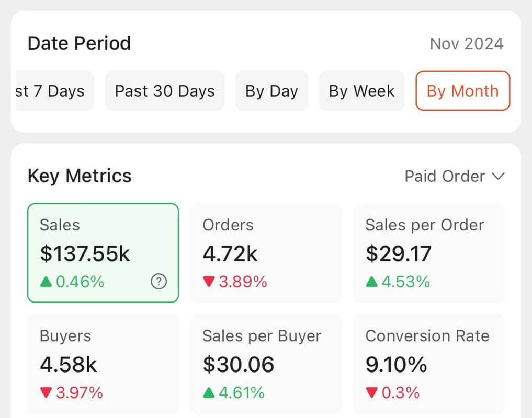This screenshot has width=532, height=418.
Task: Click the red down arrow beside 3.89%
Action: [x=209, y=281]
